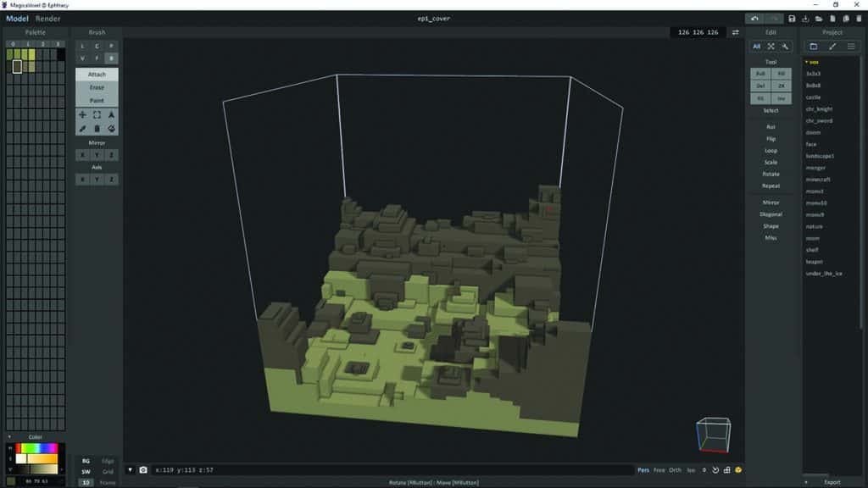Viewport: 868px width, 488px height.
Task: Toggle Mirror Z axis in Brush panel
Action: [x=111, y=156]
